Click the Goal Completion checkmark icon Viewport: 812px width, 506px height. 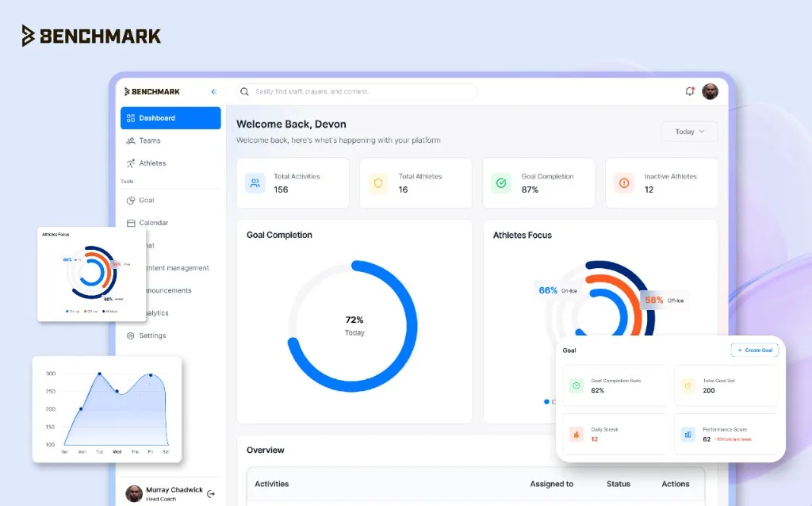pyautogui.click(x=501, y=183)
